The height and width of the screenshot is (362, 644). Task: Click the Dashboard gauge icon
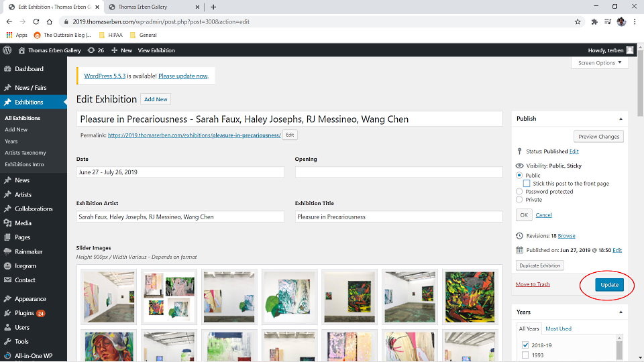[7, 69]
